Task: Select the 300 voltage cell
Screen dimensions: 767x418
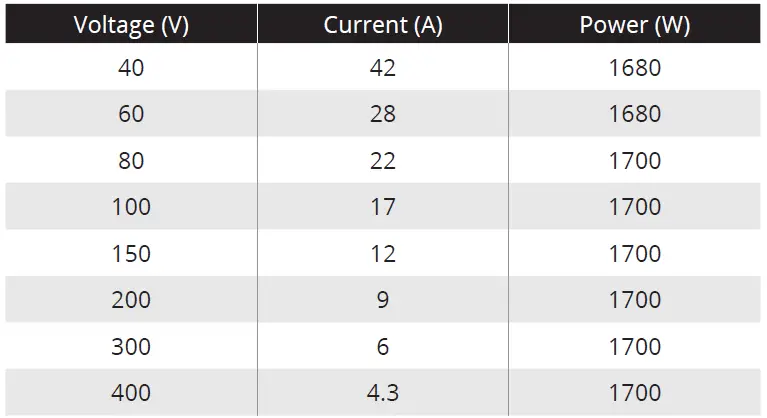Action: 131,347
